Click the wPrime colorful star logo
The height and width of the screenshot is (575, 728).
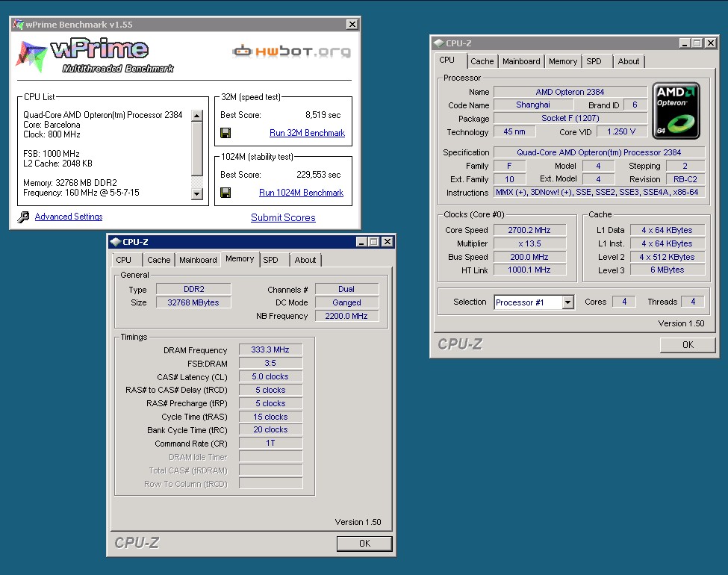31,56
